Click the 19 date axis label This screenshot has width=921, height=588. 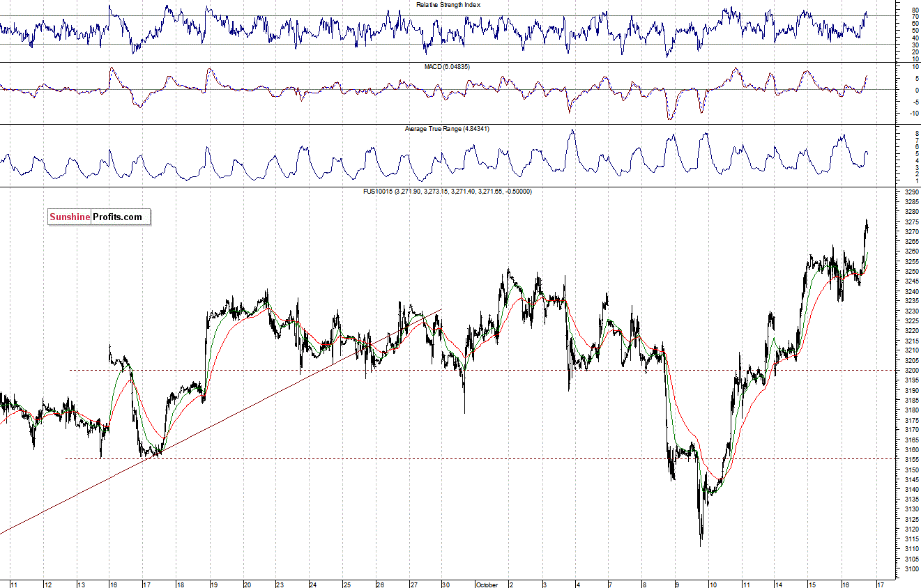point(214,584)
